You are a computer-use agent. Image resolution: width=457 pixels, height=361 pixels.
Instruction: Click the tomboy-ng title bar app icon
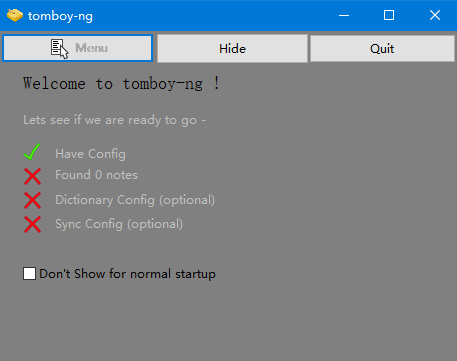15,15
